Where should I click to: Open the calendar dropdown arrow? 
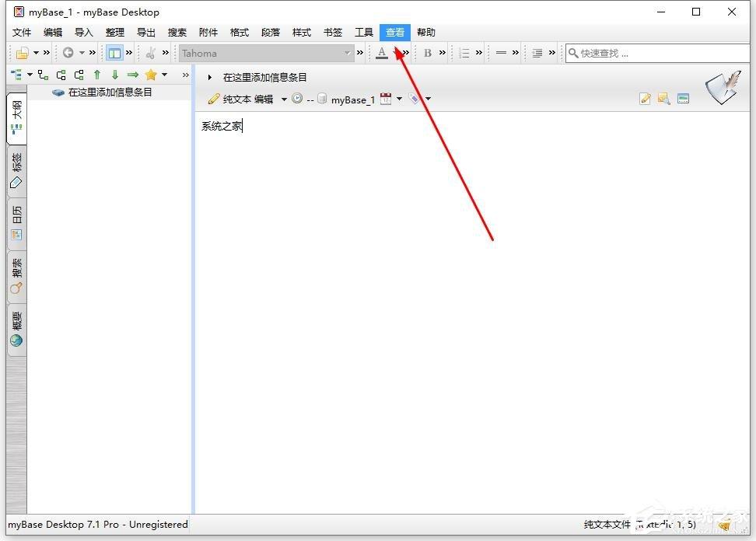click(x=399, y=99)
